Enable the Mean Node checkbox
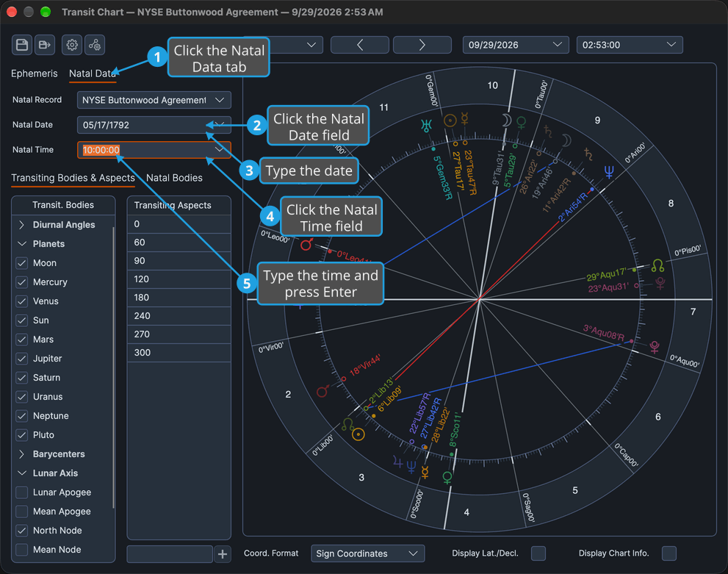This screenshot has height=574, width=728. click(x=22, y=550)
